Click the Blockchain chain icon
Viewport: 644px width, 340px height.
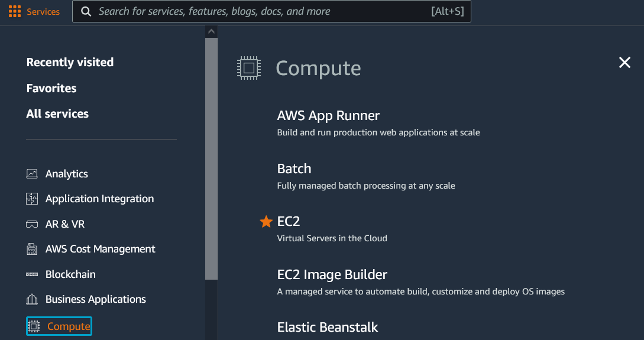click(x=32, y=274)
